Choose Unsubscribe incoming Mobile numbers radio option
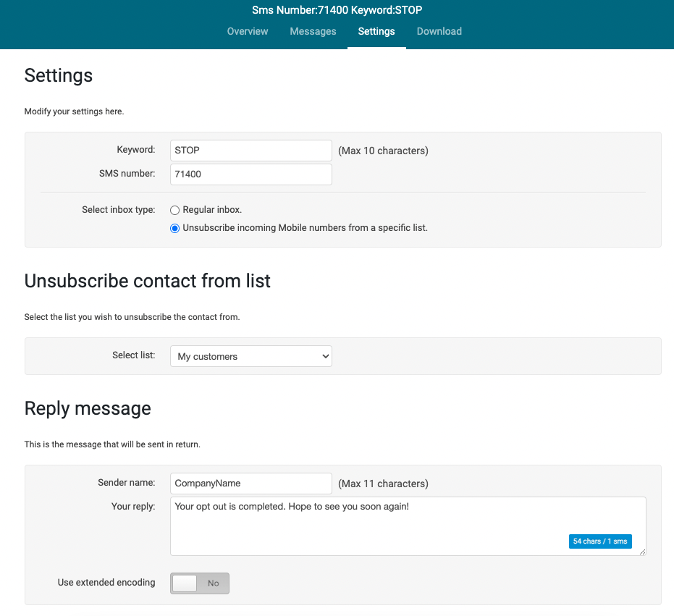 (174, 228)
